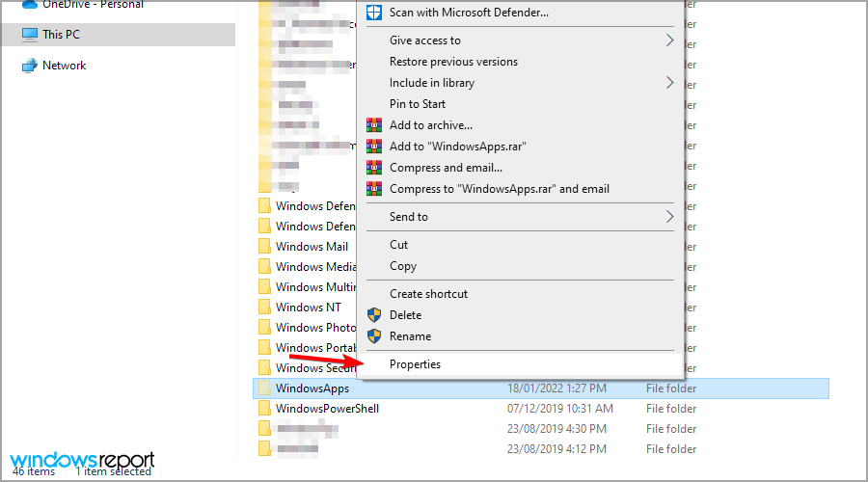868x482 pixels.
Task: Click the Windows Portable folder icon
Action: tap(264, 348)
